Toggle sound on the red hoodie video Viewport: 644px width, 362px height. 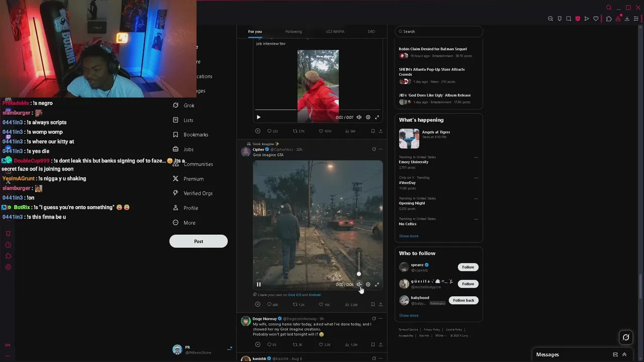359,117
